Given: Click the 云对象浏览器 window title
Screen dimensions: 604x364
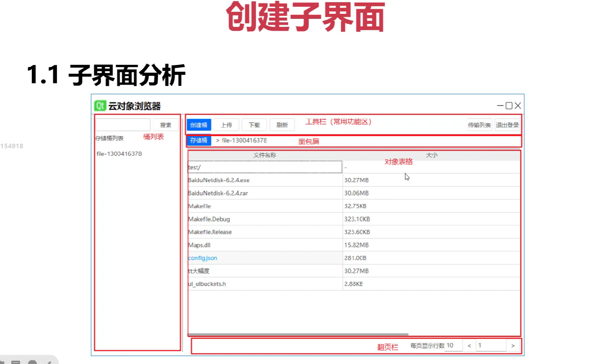Looking at the screenshot, I should pyautogui.click(x=135, y=106).
